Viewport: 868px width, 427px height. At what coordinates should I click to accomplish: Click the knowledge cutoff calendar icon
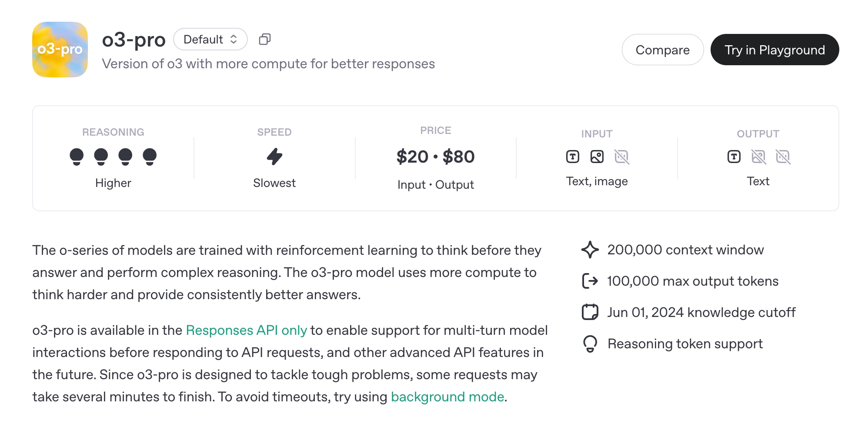[590, 312]
